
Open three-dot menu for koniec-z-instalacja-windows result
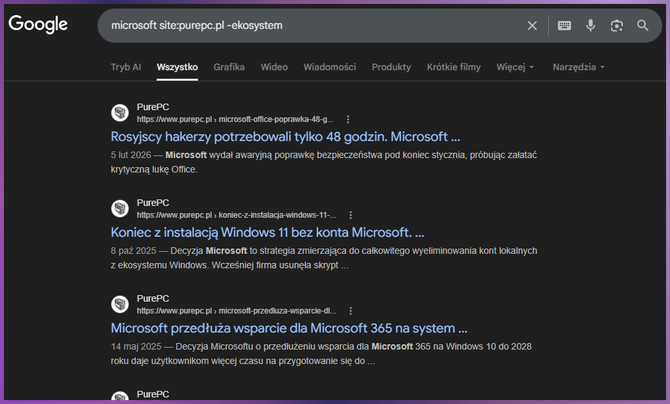tap(350, 215)
